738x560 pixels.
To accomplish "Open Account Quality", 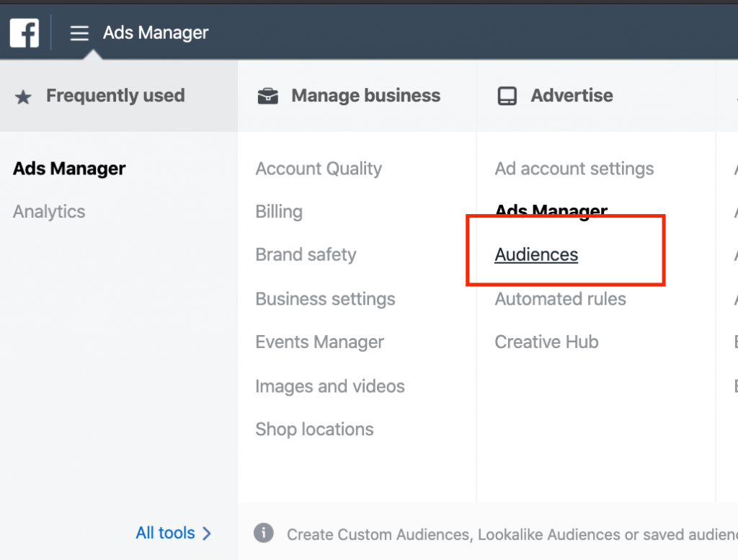I will click(319, 169).
